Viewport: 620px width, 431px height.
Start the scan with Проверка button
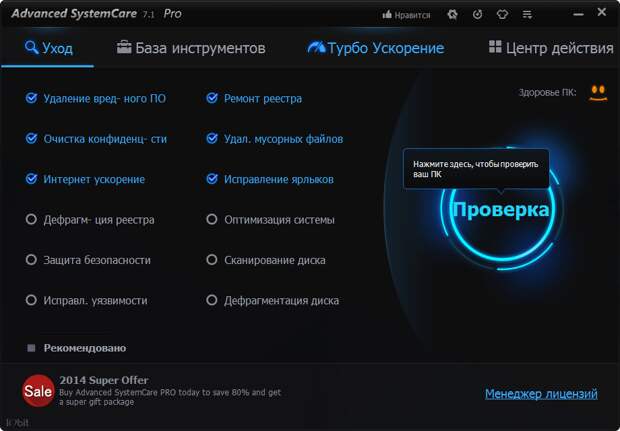click(501, 209)
